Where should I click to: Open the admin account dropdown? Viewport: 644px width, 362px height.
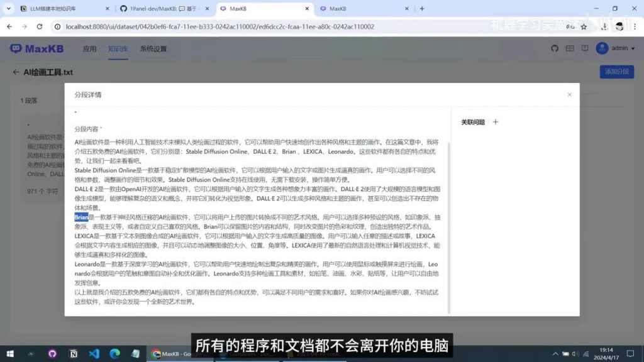(x=621, y=48)
